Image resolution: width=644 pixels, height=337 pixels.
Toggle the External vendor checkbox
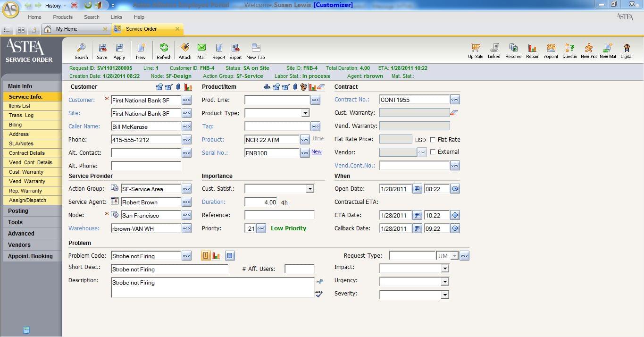coord(433,152)
